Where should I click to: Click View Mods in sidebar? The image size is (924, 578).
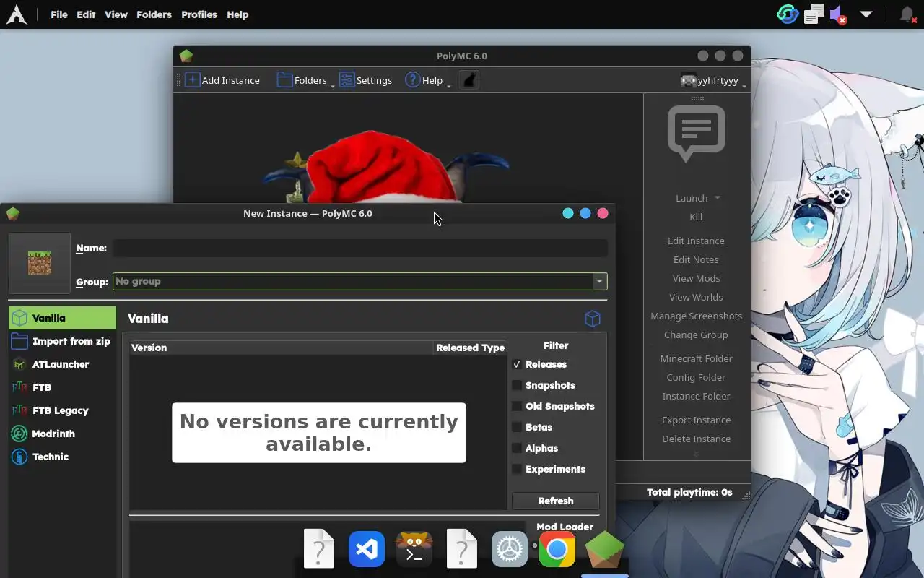pyautogui.click(x=696, y=278)
